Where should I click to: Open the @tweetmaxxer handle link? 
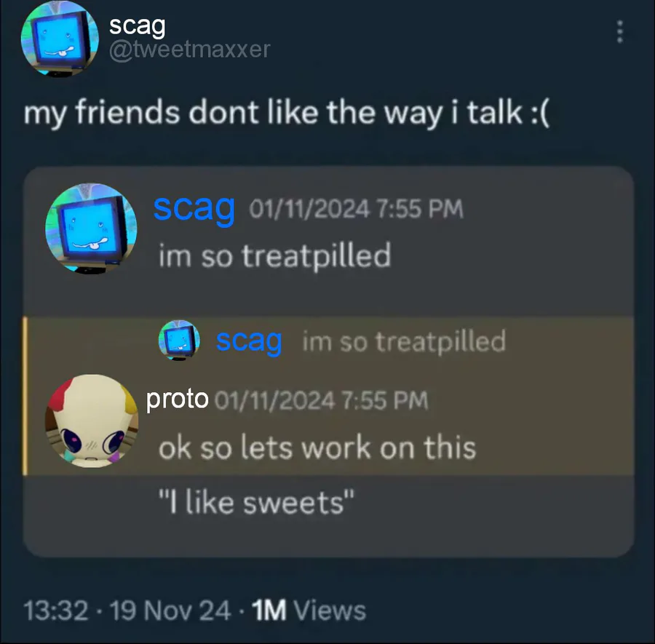pos(190,49)
